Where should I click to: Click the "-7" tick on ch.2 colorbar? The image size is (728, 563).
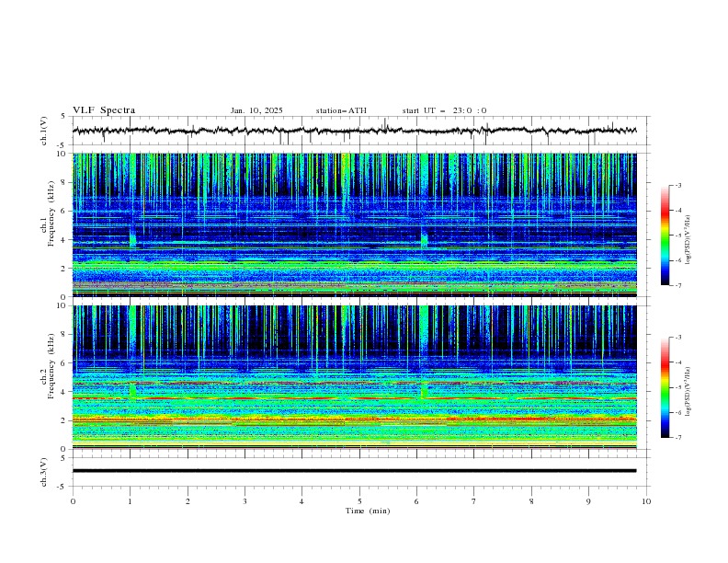[x=677, y=438]
